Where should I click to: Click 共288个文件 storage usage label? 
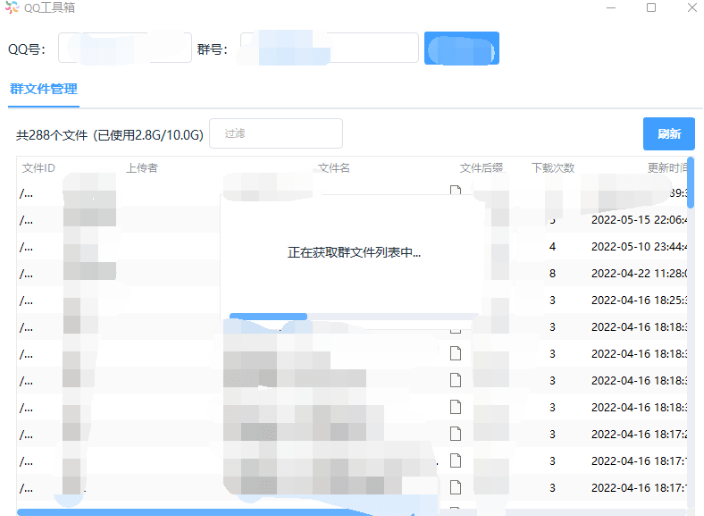(x=110, y=135)
